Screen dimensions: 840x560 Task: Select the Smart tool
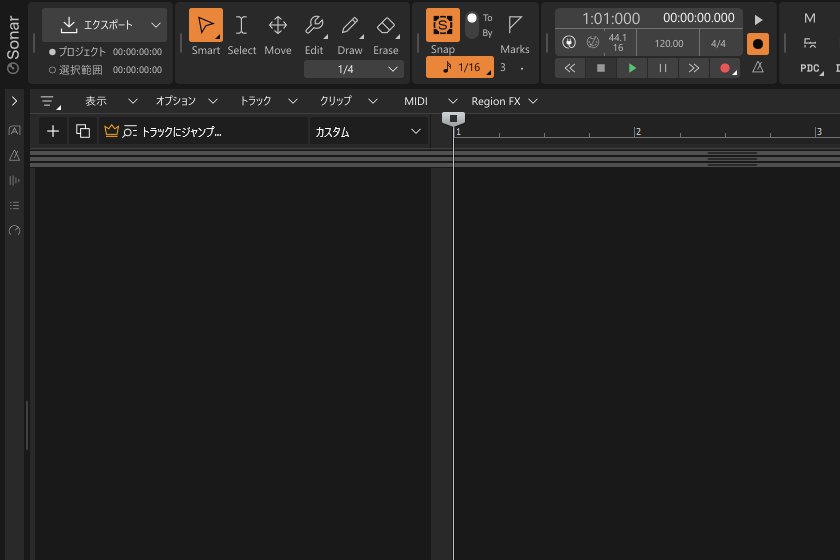(206, 26)
